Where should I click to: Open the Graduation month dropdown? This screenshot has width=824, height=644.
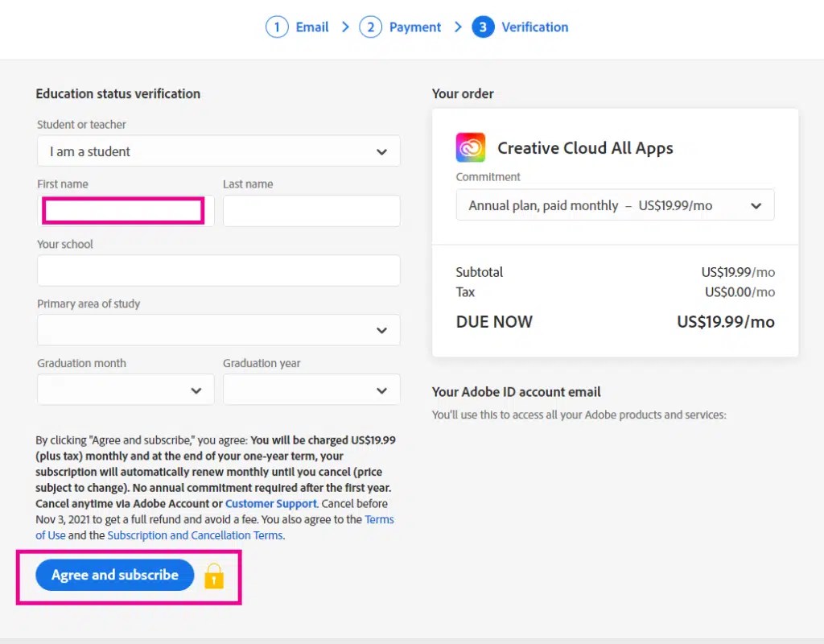[x=125, y=390]
